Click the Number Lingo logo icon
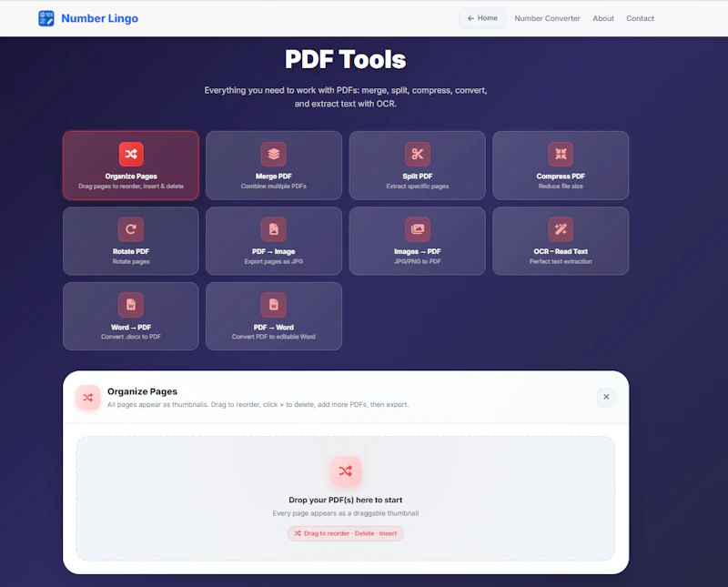Image resolution: width=728 pixels, height=587 pixels. click(x=46, y=18)
